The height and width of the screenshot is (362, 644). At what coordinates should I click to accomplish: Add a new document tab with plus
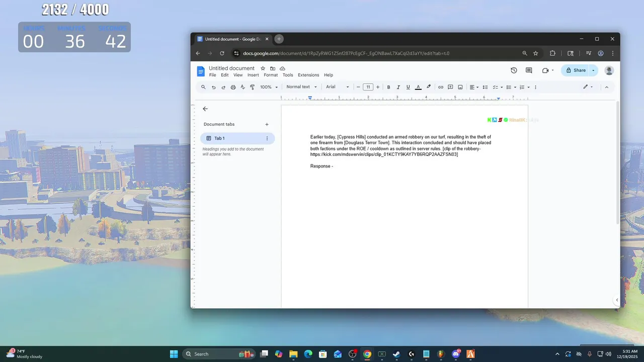coord(267,124)
